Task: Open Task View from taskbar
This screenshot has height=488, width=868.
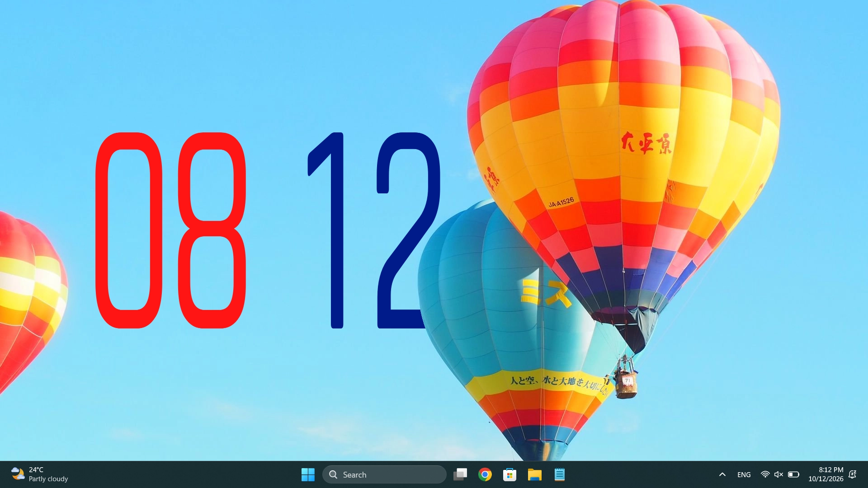Action: [460, 474]
